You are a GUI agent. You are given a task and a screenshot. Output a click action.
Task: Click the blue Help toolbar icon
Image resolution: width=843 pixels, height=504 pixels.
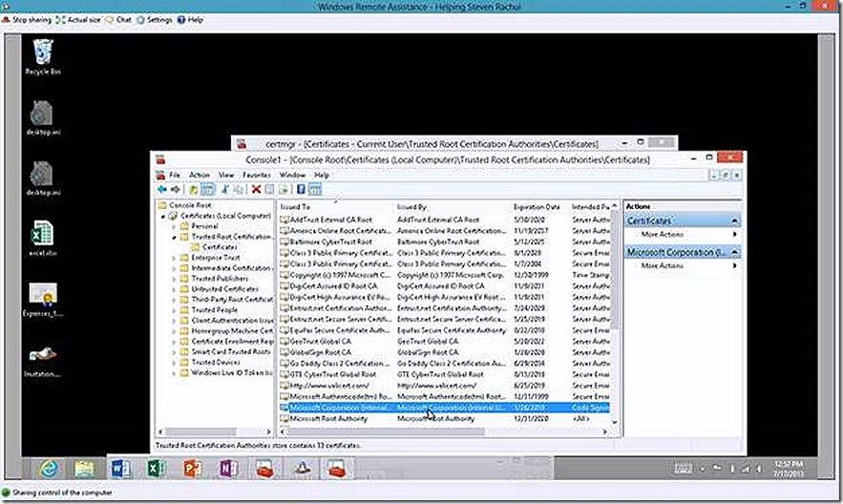click(x=301, y=189)
